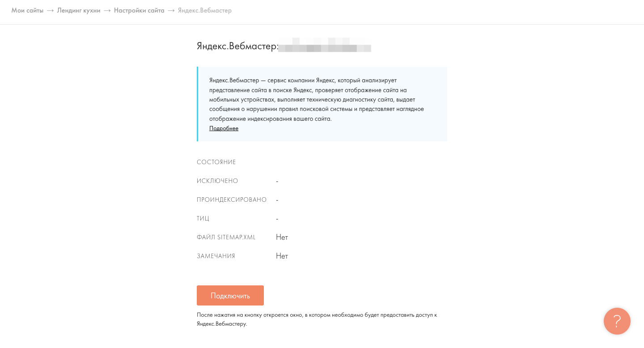This screenshot has height=348, width=644.
Task: Click the Яндекс.Вебмастер page heading
Action: coord(237,46)
